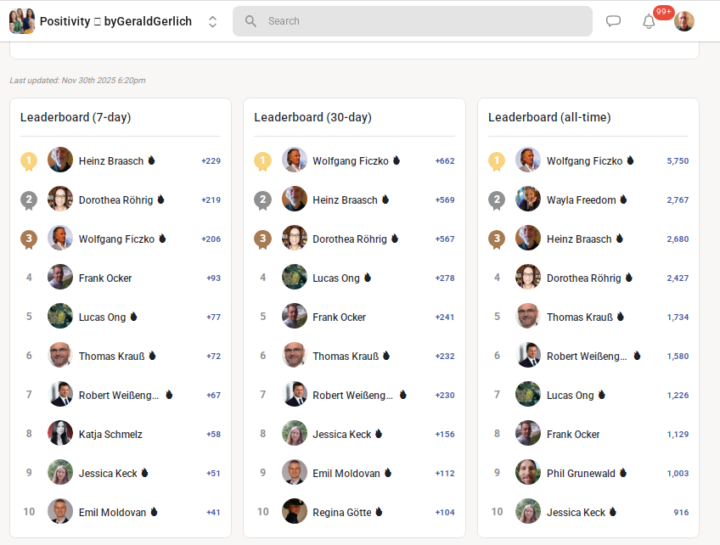Open Regina Götte profile name
The width and height of the screenshot is (720, 545).
point(342,512)
